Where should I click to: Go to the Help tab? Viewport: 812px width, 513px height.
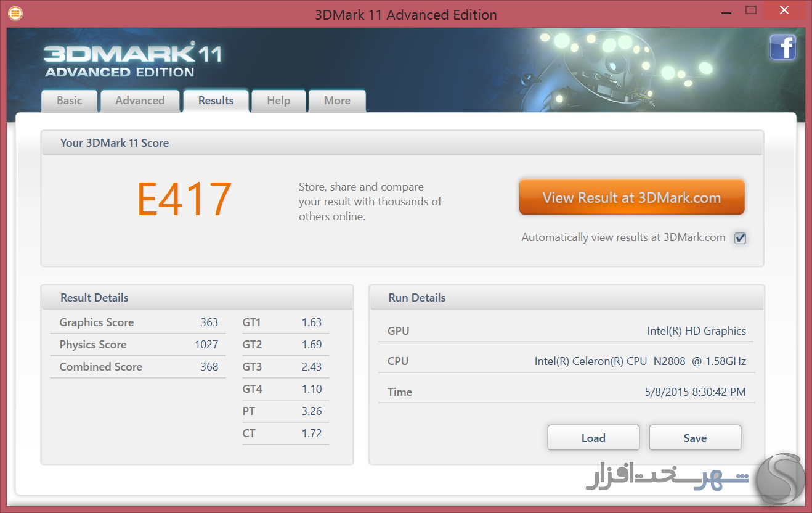point(278,101)
